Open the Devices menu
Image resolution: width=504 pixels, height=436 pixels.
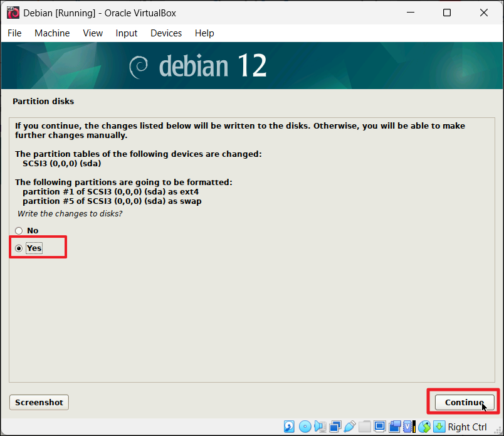click(166, 33)
